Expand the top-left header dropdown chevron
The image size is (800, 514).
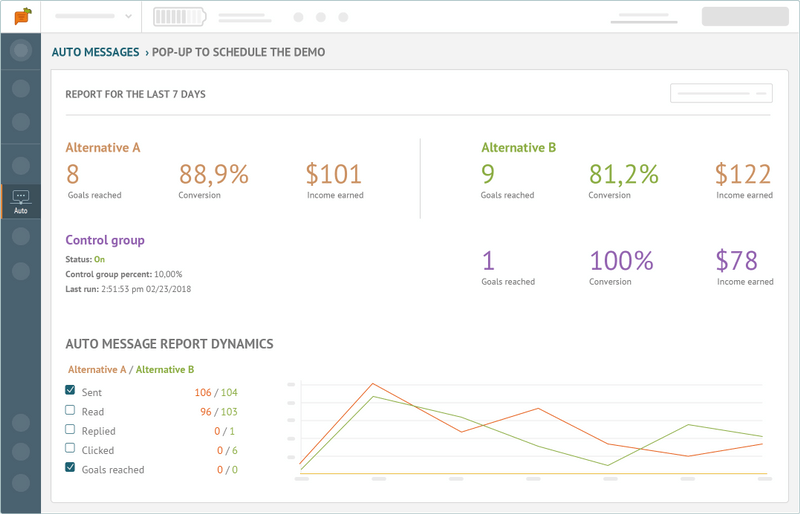tap(128, 17)
